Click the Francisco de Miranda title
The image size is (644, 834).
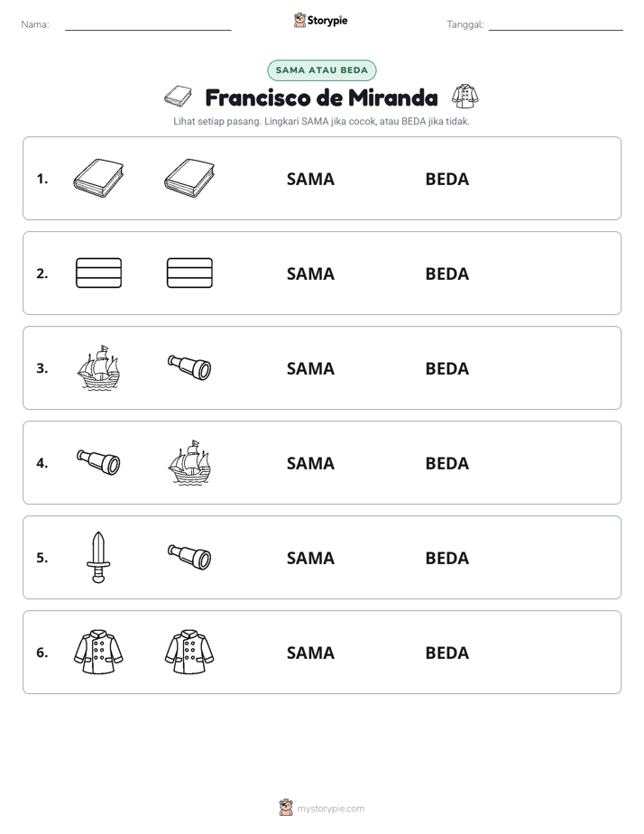tap(321, 97)
